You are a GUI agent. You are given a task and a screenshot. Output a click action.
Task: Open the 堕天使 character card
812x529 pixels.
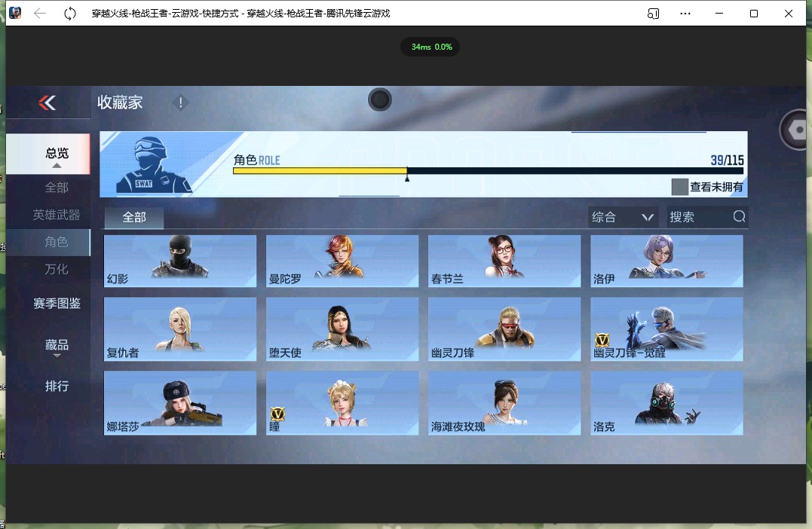342,329
